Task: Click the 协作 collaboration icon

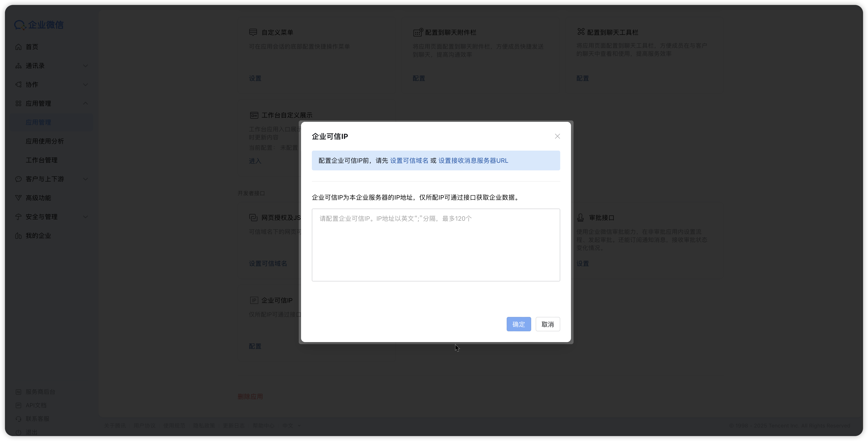Action: tap(18, 85)
